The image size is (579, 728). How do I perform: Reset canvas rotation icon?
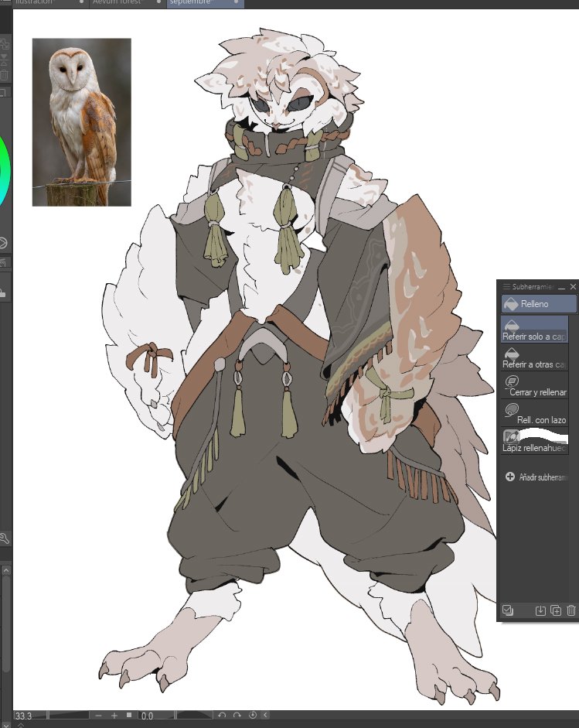point(253,716)
